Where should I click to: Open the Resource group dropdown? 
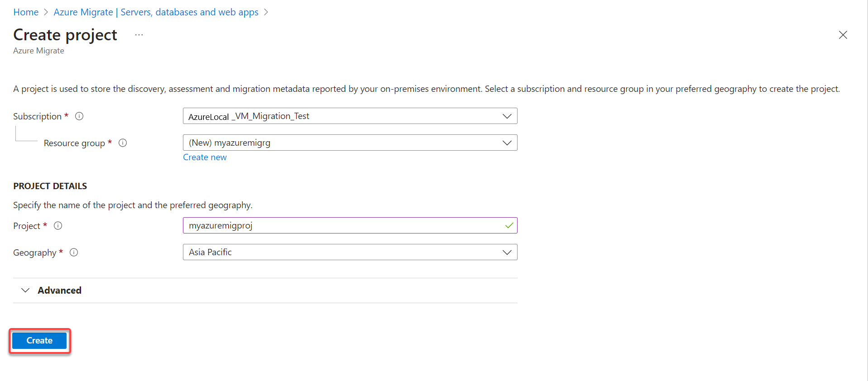(350, 143)
